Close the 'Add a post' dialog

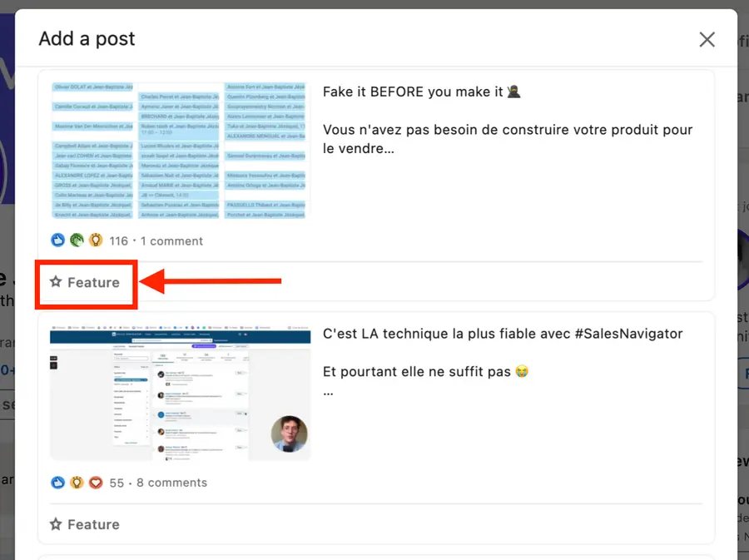coord(707,39)
